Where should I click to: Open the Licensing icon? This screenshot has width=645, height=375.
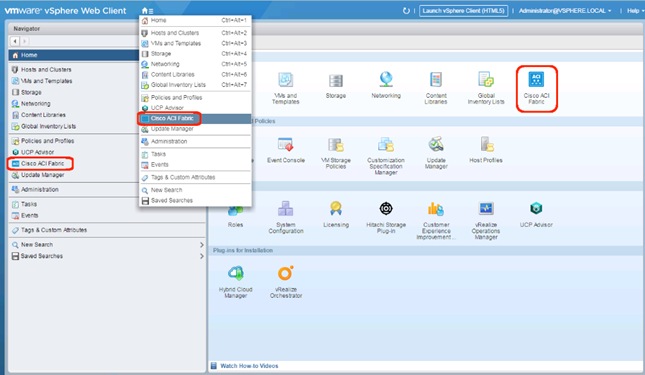[x=336, y=209]
